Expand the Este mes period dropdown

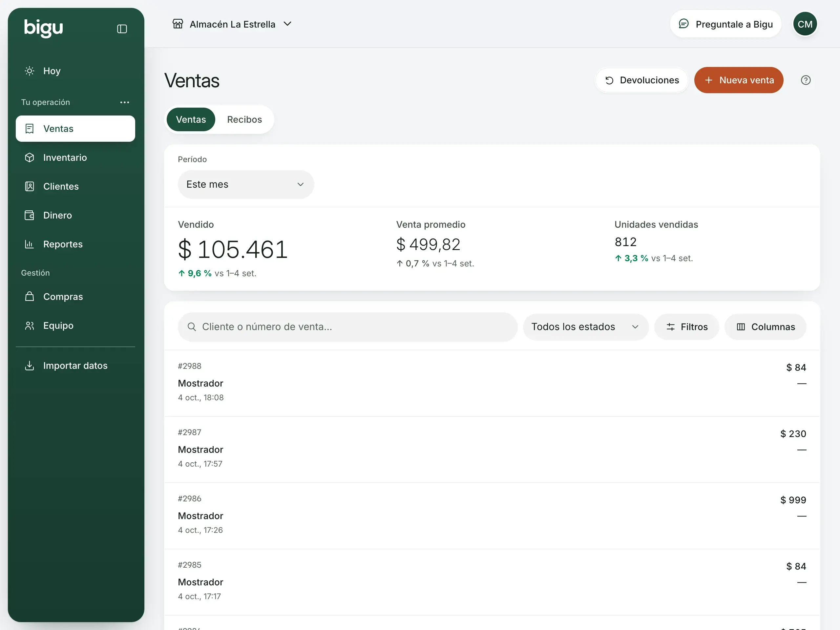tap(246, 184)
